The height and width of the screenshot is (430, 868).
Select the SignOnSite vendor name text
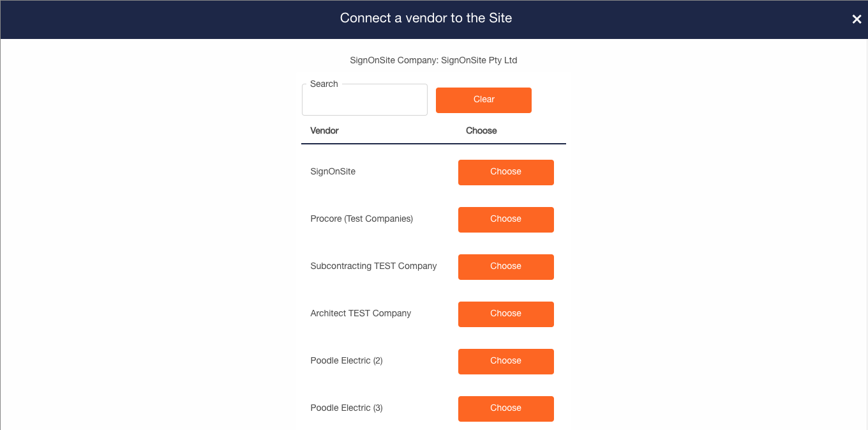coord(333,171)
